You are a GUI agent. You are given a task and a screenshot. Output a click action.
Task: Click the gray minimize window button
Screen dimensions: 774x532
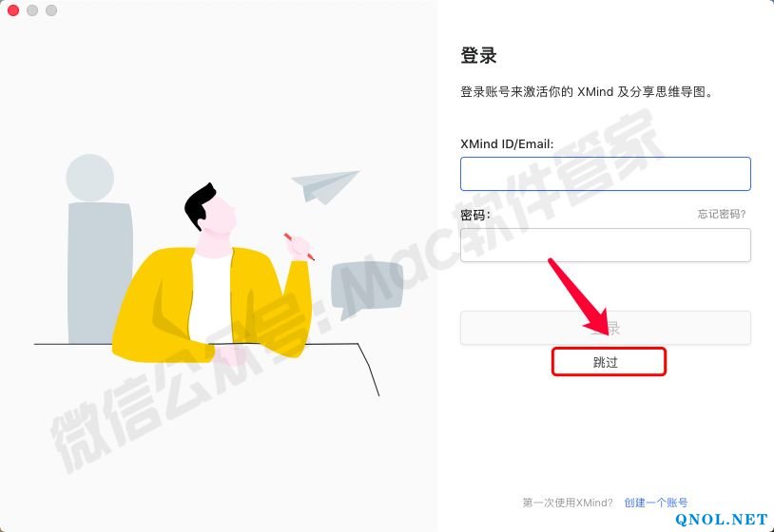[32, 10]
